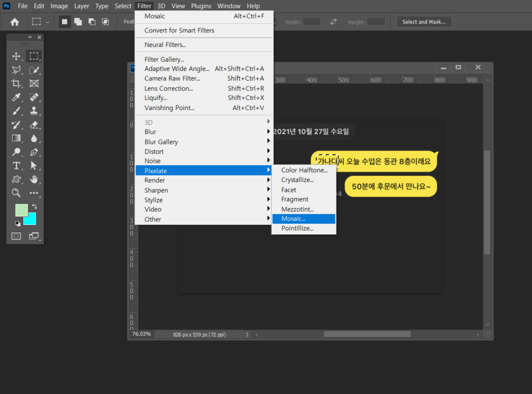
Task: Collapse the tools panel with double chevron
Action: point(30,37)
